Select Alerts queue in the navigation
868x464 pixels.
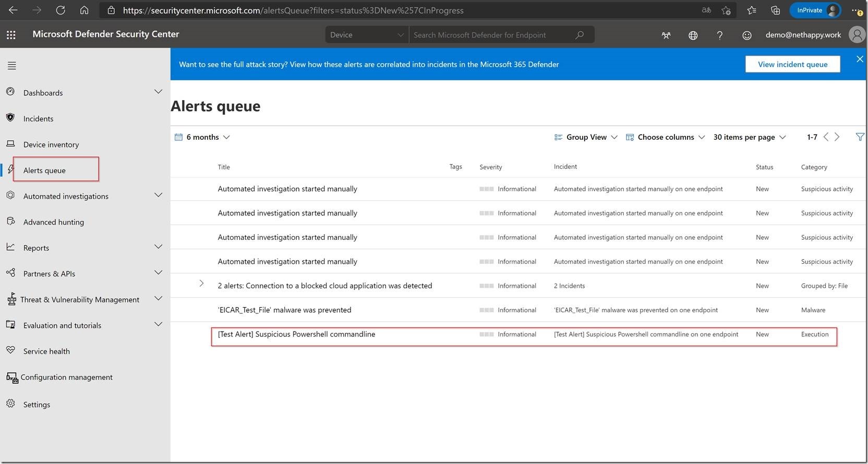pyautogui.click(x=44, y=170)
